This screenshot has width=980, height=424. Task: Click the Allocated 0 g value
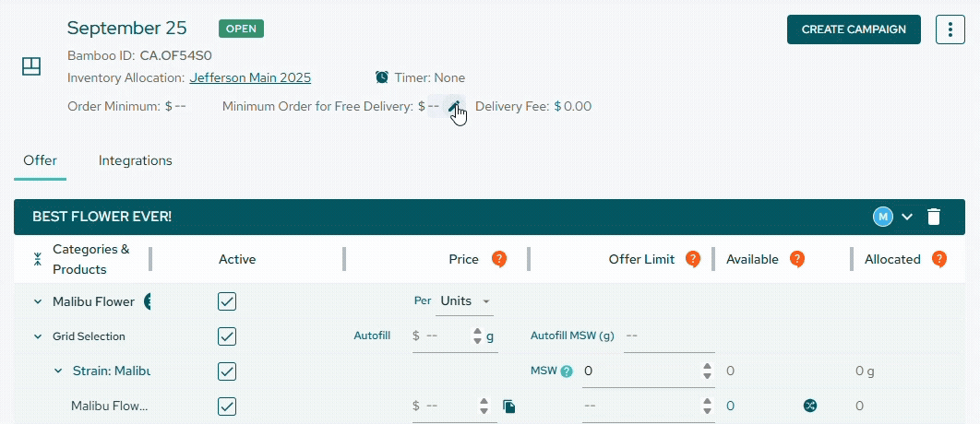pyautogui.click(x=865, y=371)
